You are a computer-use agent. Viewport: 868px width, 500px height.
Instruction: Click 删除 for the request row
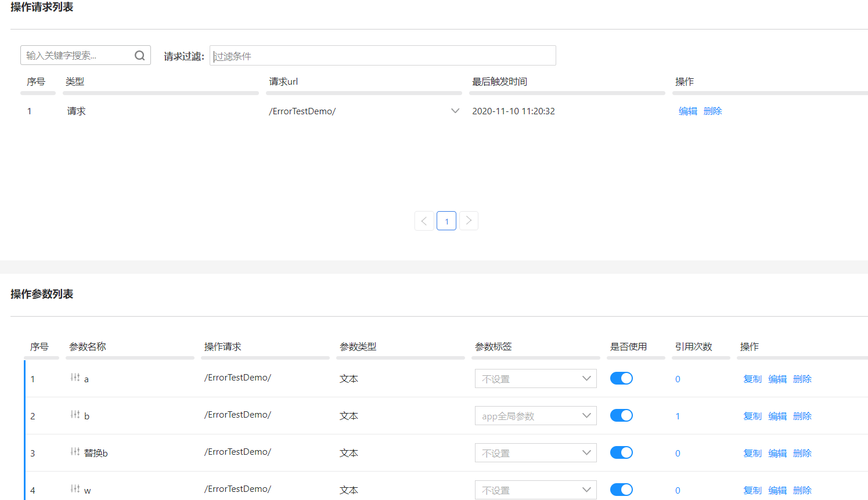click(x=712, y=111)
